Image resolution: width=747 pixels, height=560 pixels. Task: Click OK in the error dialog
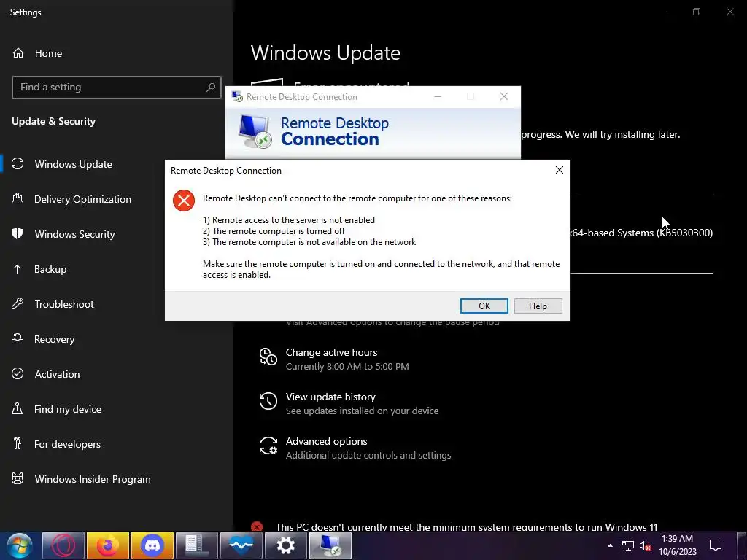coord(484,306)
